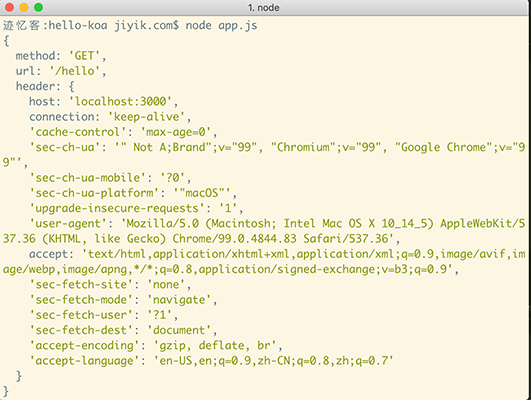The height and width of the screenshot is (400, 531).
Task: Click the red close window button
Action: click(x=9, y=7)
